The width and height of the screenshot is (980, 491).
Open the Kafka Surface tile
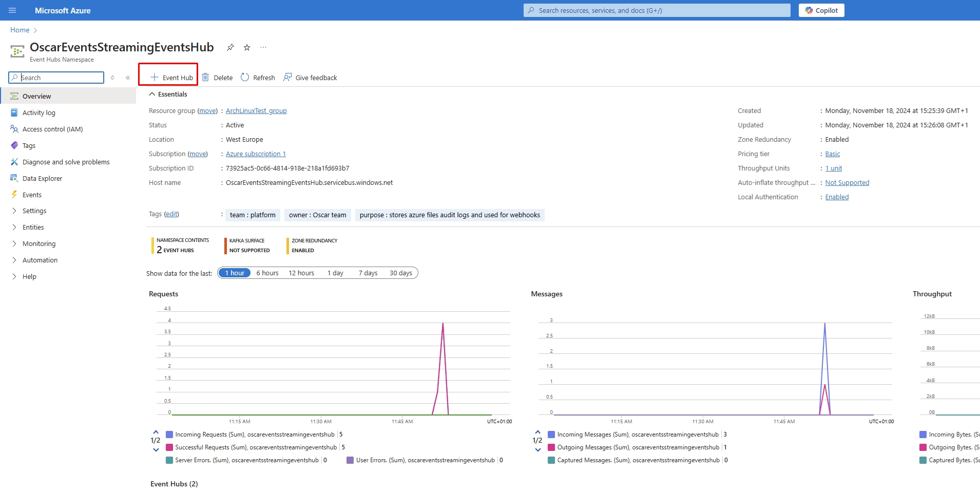(x=247, y=245)
